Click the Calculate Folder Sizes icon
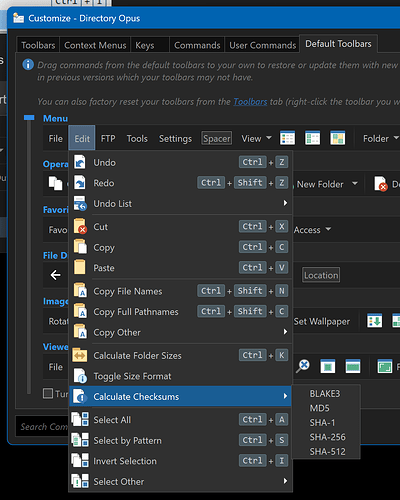 80,355
